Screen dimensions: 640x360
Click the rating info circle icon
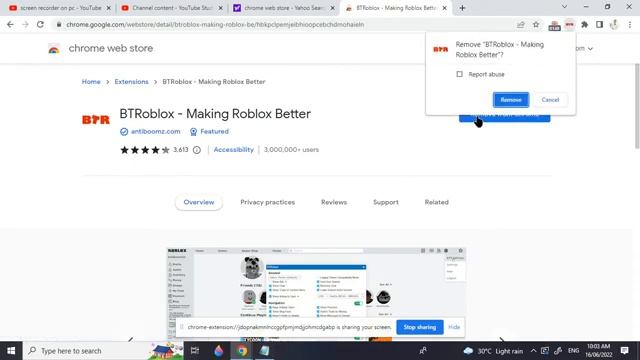197,150
